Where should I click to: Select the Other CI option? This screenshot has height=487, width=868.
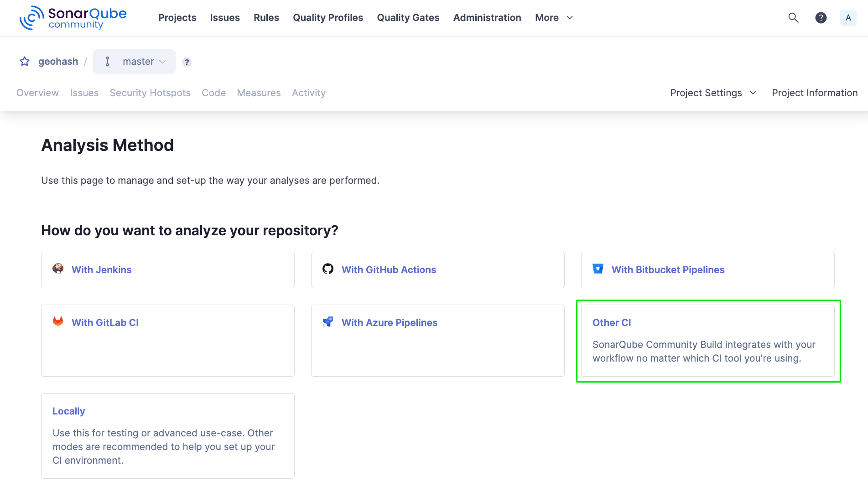708,341
